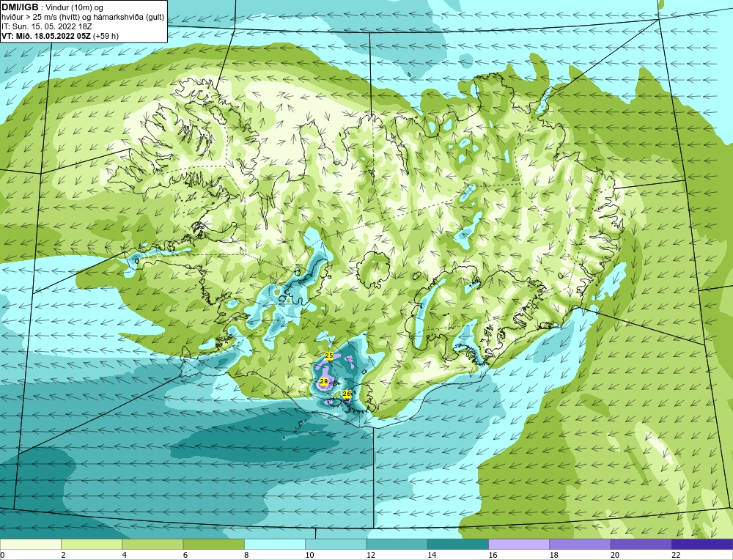Click the legend scale label '16'

pyautogui.click(x=493, y=555)
